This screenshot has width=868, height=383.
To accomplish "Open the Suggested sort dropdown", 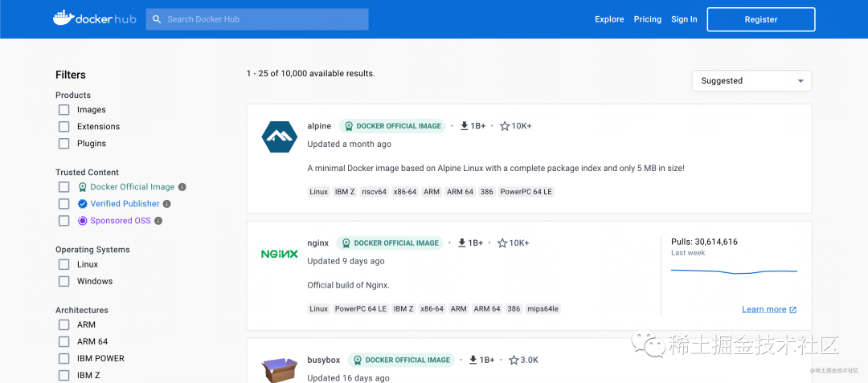I will click(751, 80).
